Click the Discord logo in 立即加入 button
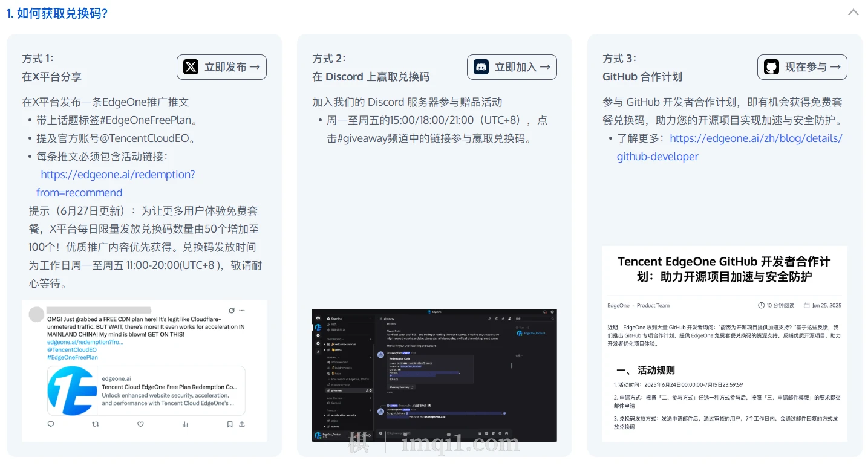This screenshot has height=466, width=868. pos(481,67)
